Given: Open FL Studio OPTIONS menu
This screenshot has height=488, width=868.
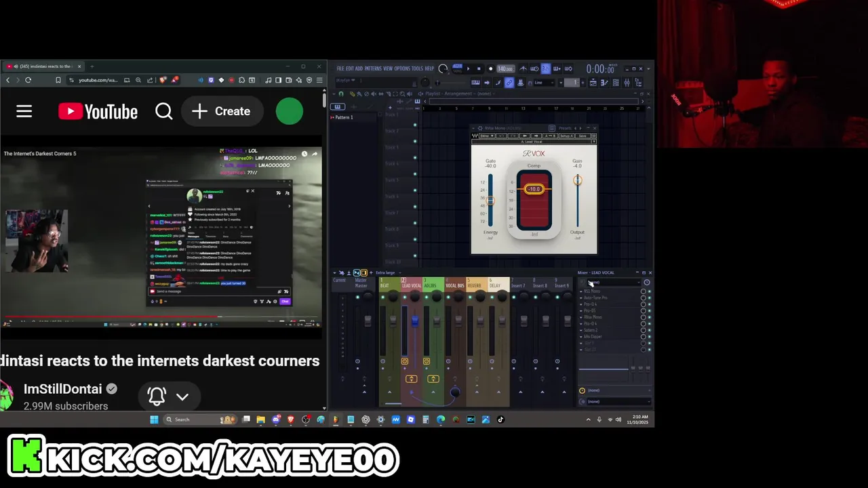Looking at the screenshot, I should (402, 68).
